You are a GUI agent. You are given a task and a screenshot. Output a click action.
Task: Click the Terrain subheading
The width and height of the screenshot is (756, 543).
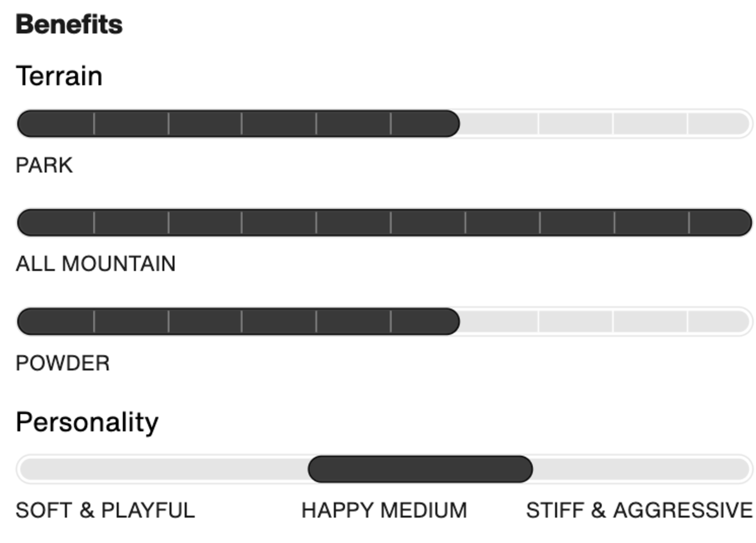59,76
